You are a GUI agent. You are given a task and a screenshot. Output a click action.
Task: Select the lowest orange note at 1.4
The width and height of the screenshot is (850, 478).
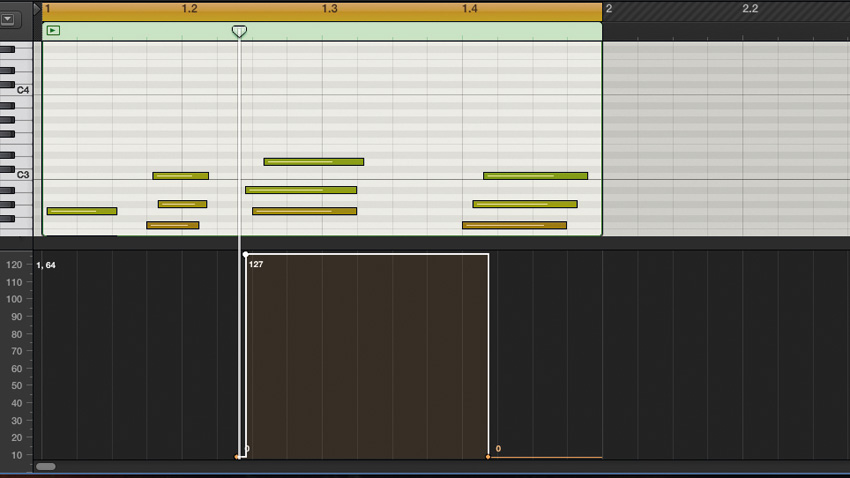[x=514, y=225]
